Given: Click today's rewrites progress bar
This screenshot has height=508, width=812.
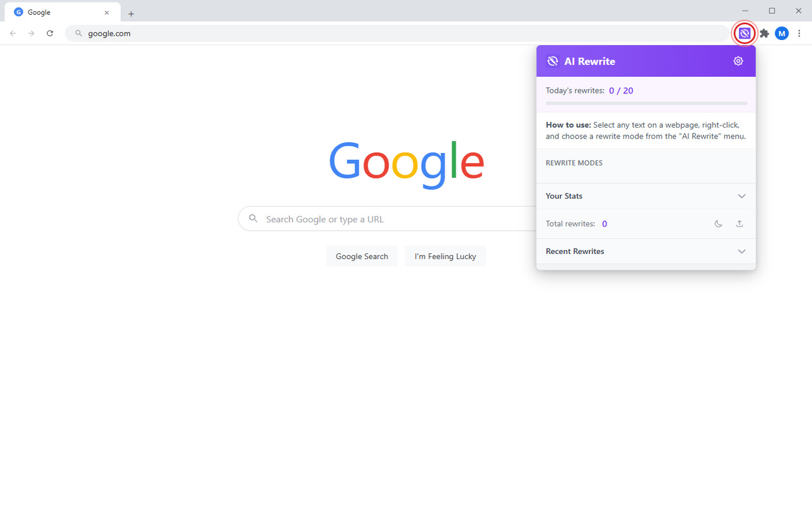Looking at the screenshot, I should coord(646,103).
